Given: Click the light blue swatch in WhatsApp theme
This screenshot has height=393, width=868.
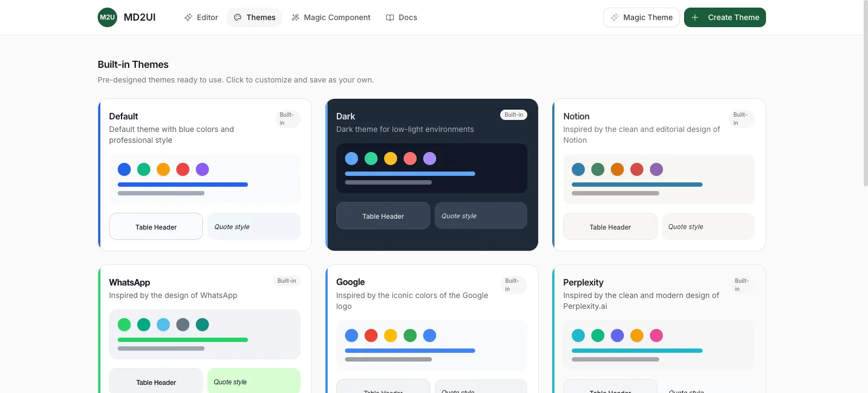Looking at the screenshot, I should [x=163, y=325].
